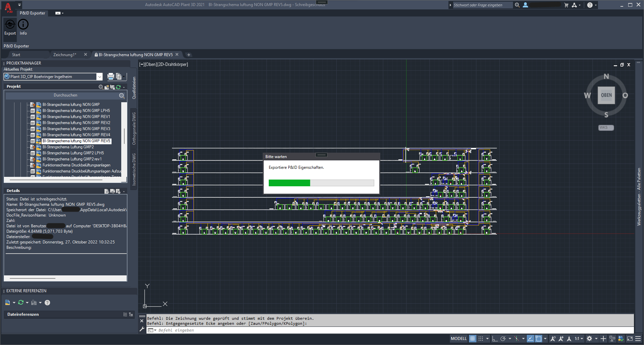644x345 pixels.
Task: Close the Zeichnung1* tab
Action: coord(85,54)
